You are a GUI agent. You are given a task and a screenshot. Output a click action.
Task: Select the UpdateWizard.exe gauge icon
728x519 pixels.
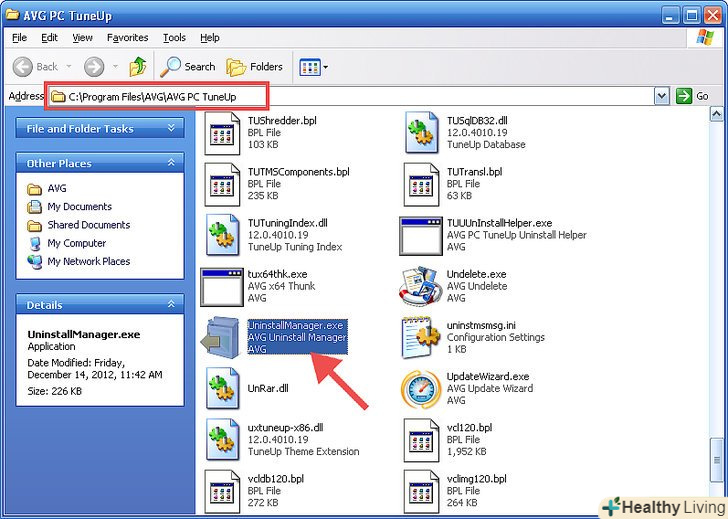pyautogui.click(x=421, y=389)
